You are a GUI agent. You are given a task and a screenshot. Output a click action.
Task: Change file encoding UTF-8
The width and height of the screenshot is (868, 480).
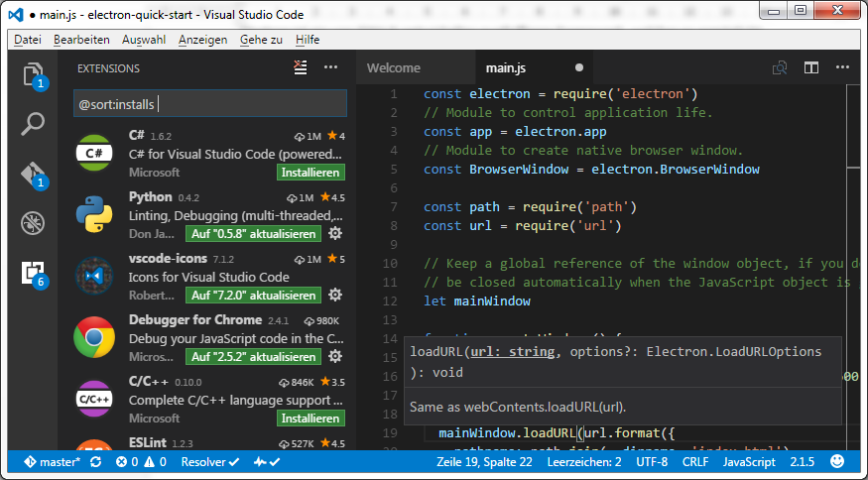[652, 462]
